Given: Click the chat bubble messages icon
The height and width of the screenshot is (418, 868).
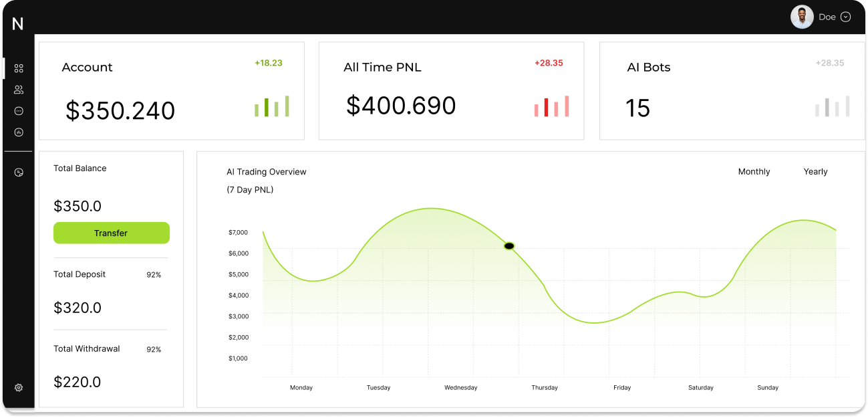Looking at the screenshot, I should [19, 111].
